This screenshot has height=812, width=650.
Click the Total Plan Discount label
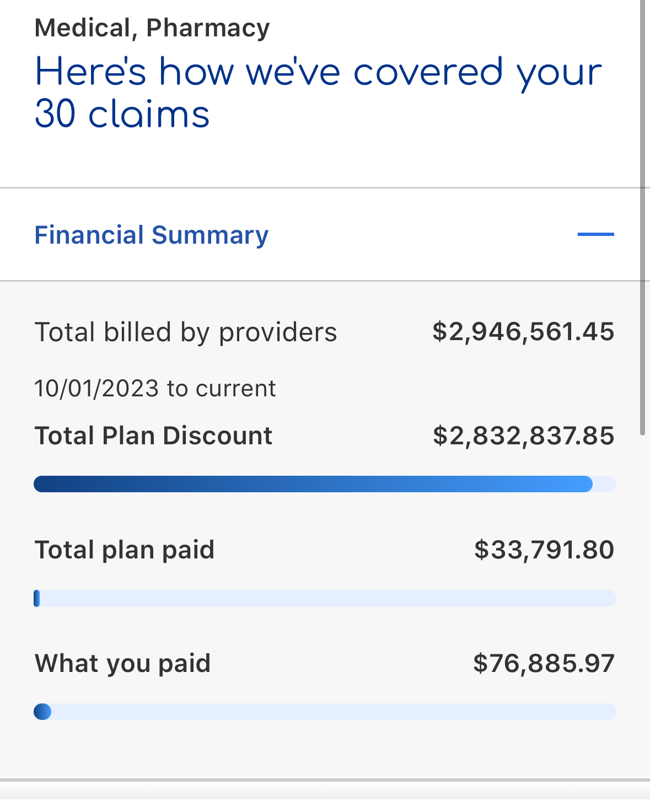coord(153,435)
